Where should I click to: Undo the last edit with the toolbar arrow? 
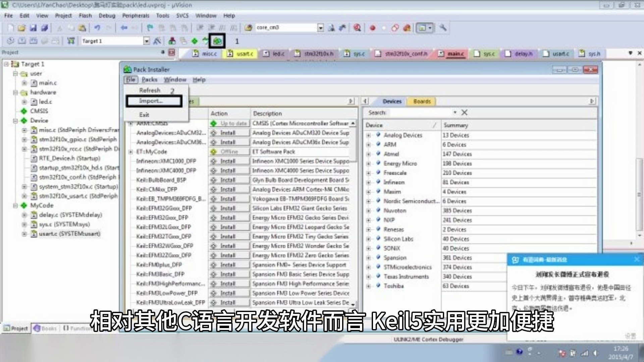[97, 28]
